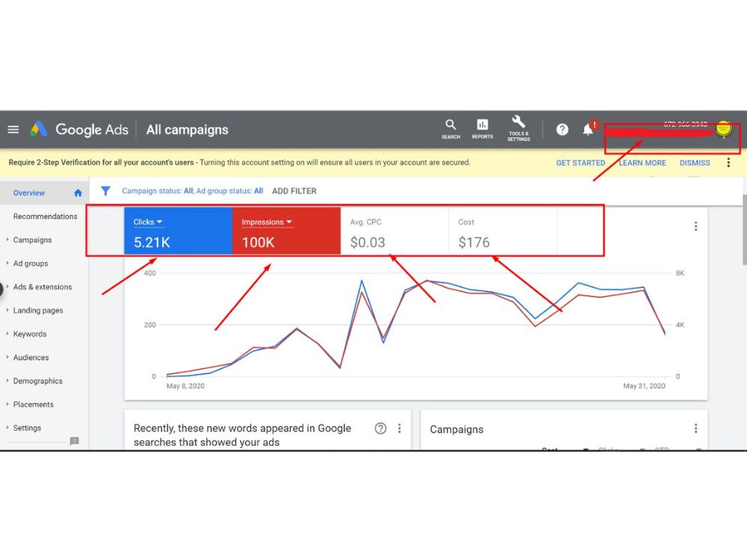Viewport: 747px width, 560px height.
Task: Expand the Demographics sidebar arrow
Action: (7, 381)
